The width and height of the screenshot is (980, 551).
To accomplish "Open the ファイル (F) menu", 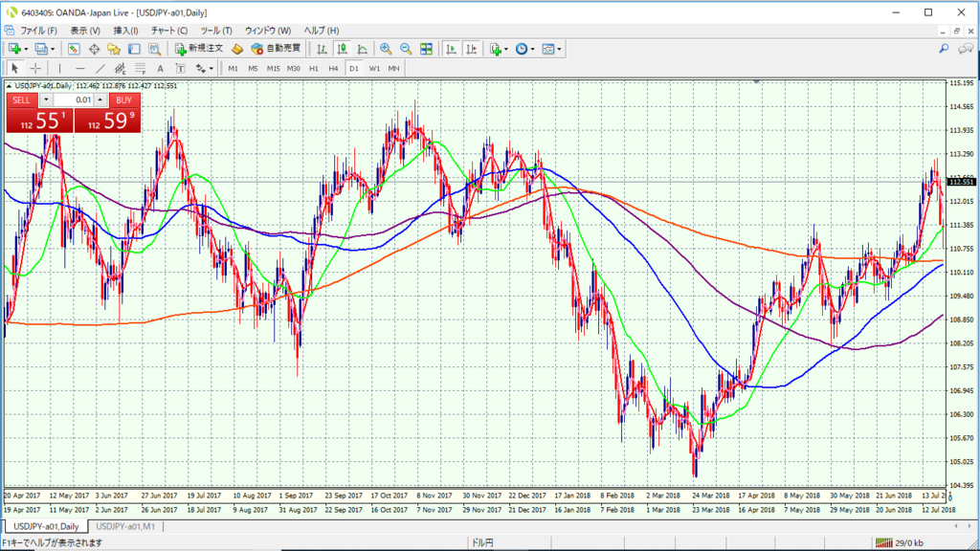I will (x=38, y=31).
